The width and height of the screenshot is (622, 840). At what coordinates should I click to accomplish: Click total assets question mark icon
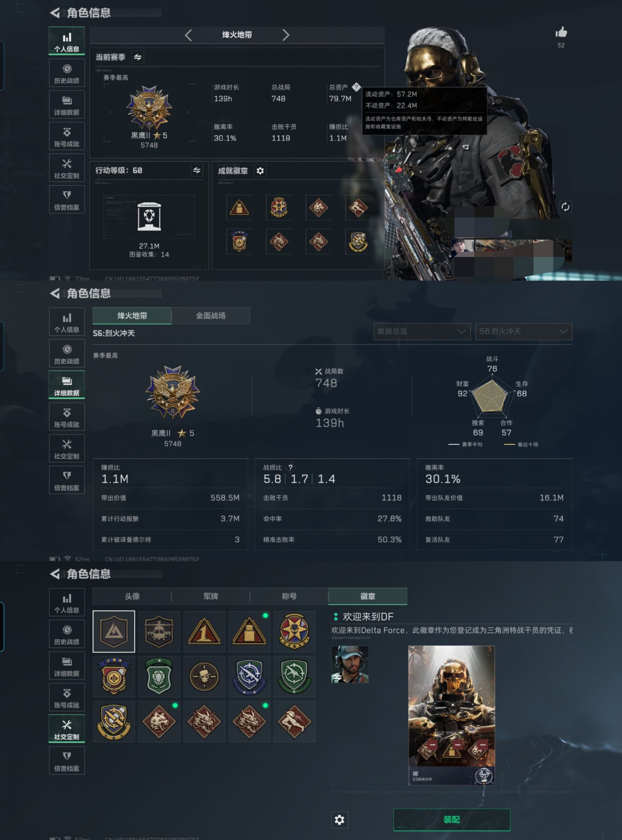[x=356, y=87]
